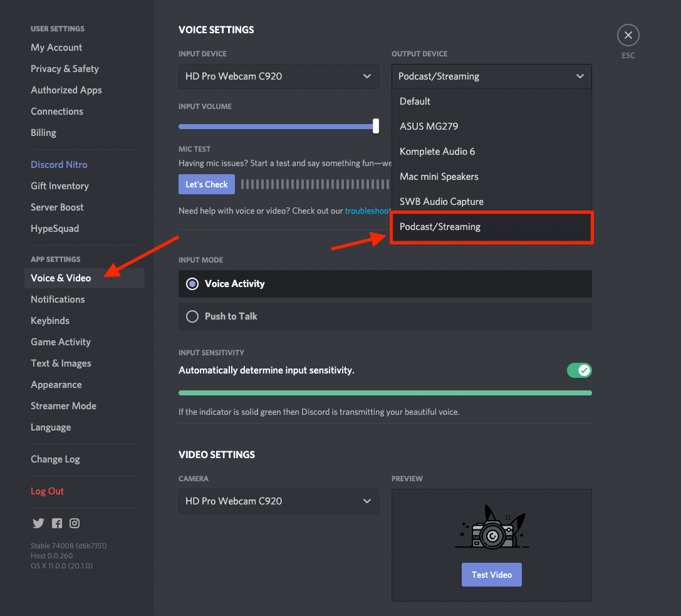The width and height of the screenshot is (681, 616).
Task: Adjust the Input Volume slider handle
Action: (376, 126)
